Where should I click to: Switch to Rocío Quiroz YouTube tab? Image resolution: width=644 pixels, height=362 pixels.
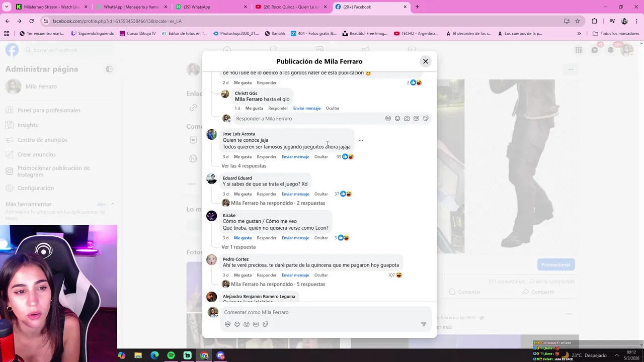290,7
